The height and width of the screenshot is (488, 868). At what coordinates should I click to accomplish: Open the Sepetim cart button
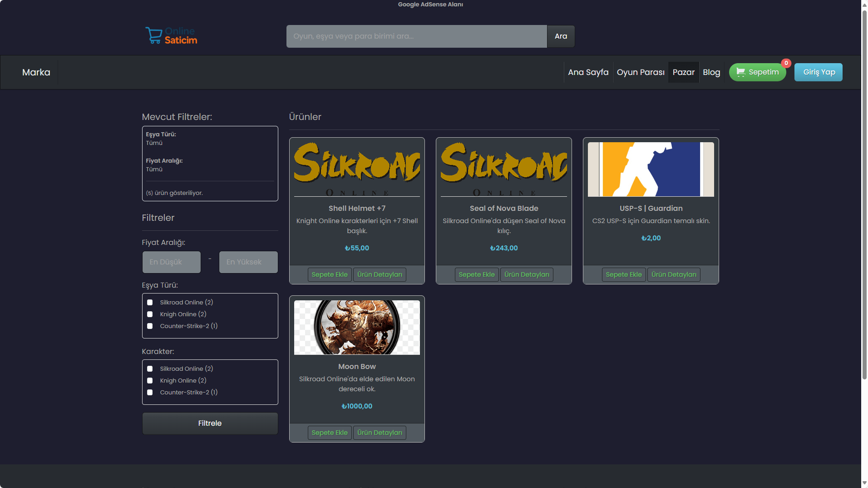point(757,72)
